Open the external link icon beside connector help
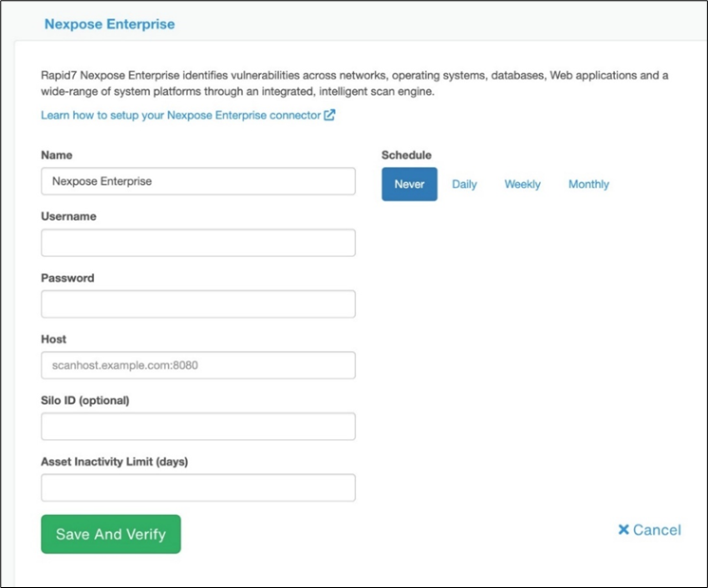Viewport: 708px width, 588px height. [x=329, y=115]
